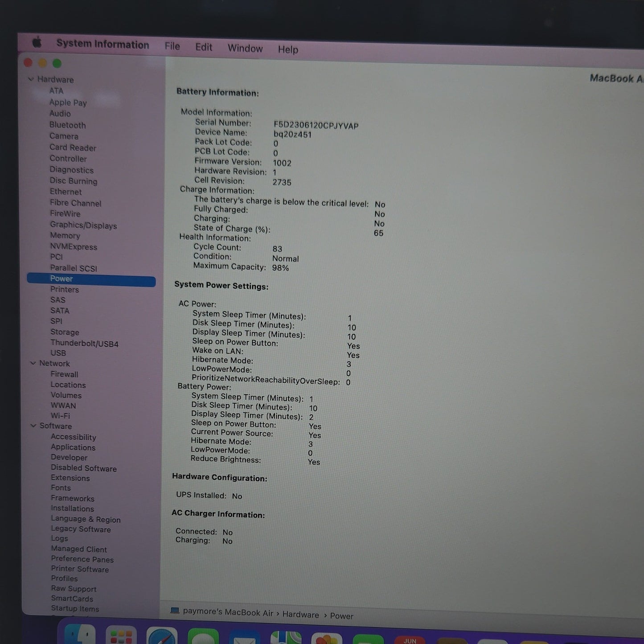Open Finder from the Dock
The height and width of the screenshot is (644, 644).
80,635
